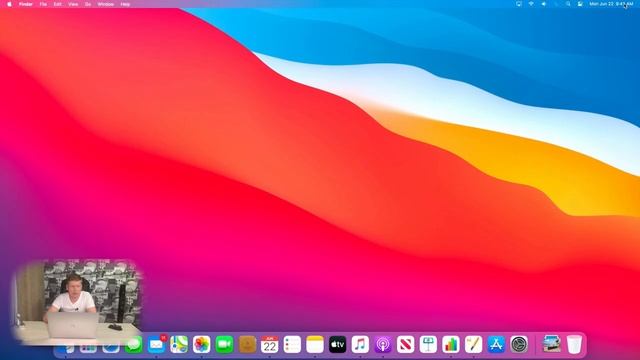The image size is (640, 360).
Task: Open the volume control in menu bar
Action: coord(543,4)
